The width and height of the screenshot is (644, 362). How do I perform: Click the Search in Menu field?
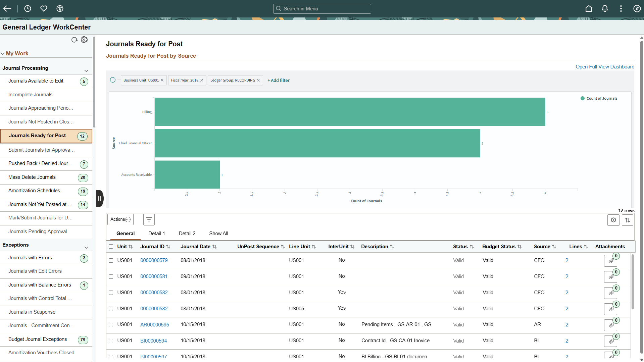pos(322,9)
